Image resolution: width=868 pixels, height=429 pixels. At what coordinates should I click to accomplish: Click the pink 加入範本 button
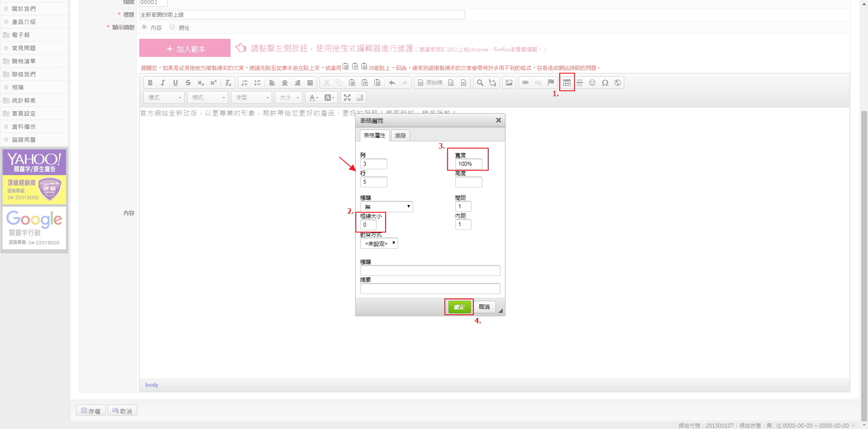[x=185, y=48]
